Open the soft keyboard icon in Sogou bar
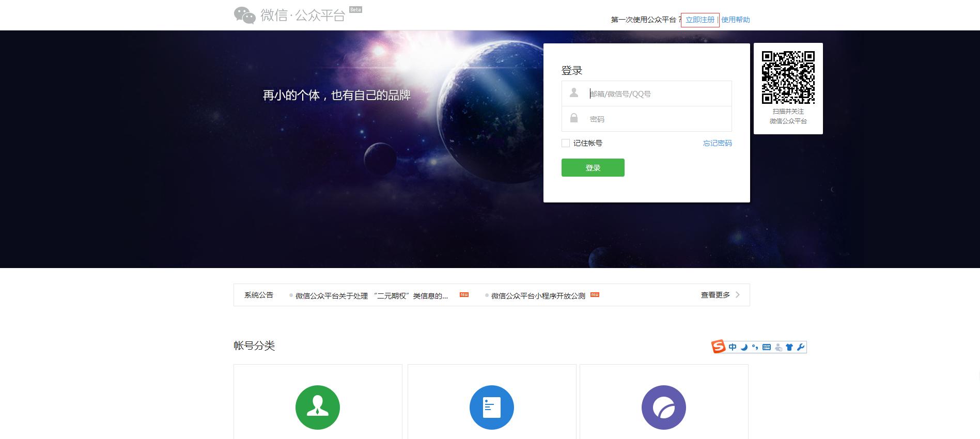The height and width of the screenshot is (439, 980). [x=767, y=347]
